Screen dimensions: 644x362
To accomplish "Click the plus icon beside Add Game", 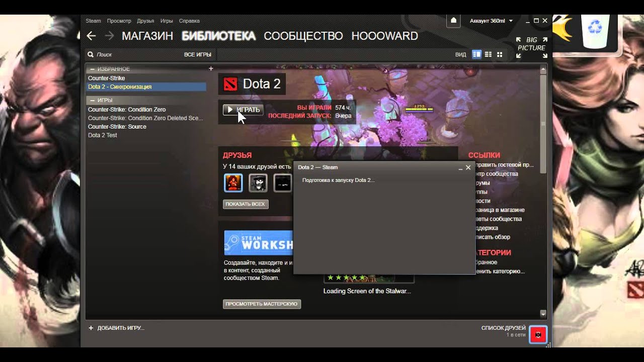I will (91, 328).
